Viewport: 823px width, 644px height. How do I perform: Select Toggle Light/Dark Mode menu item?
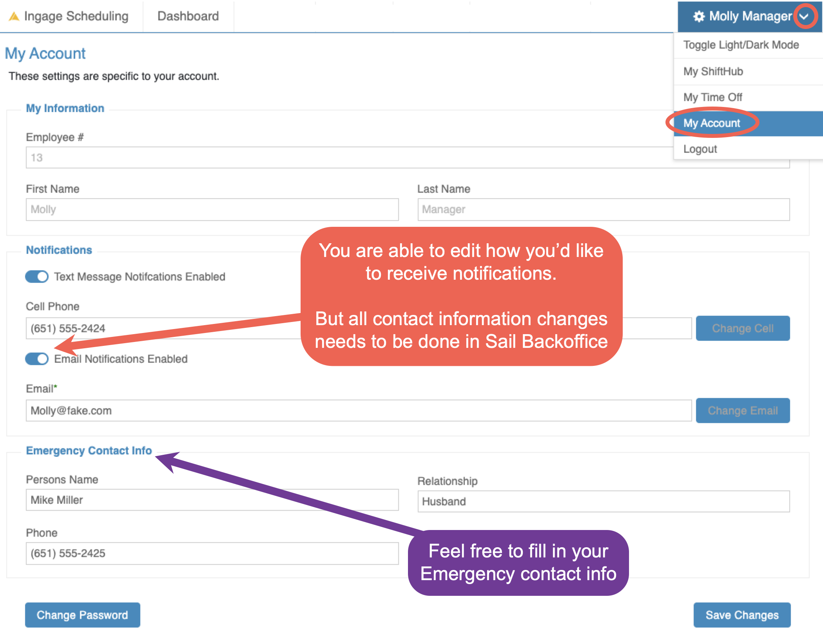[741, 45]
